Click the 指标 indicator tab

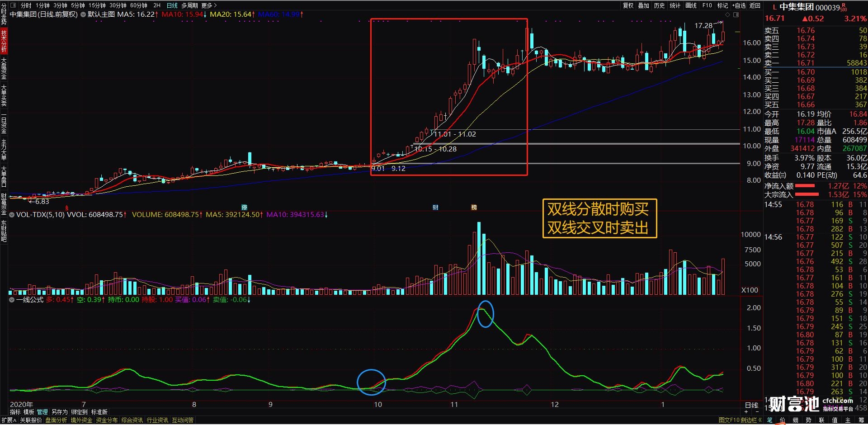point(15,412)
